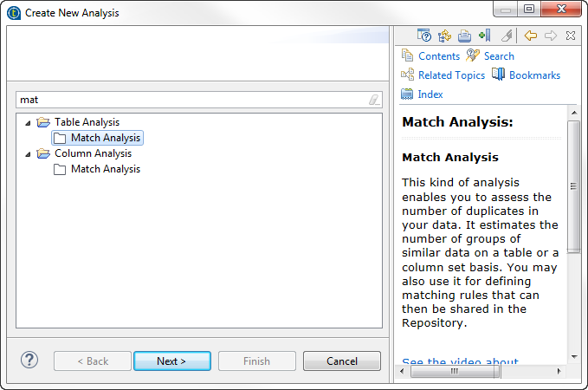Clear the filter text with eraser icon
This screenshot has height=390, width=588.
click(x=373, y=100)
